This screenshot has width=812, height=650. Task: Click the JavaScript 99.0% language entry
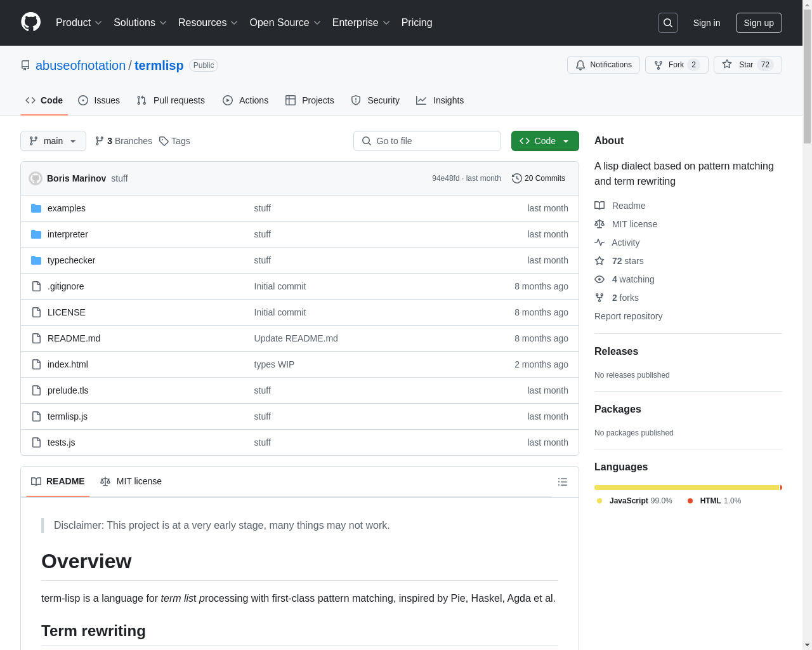[x=634, y=501]
